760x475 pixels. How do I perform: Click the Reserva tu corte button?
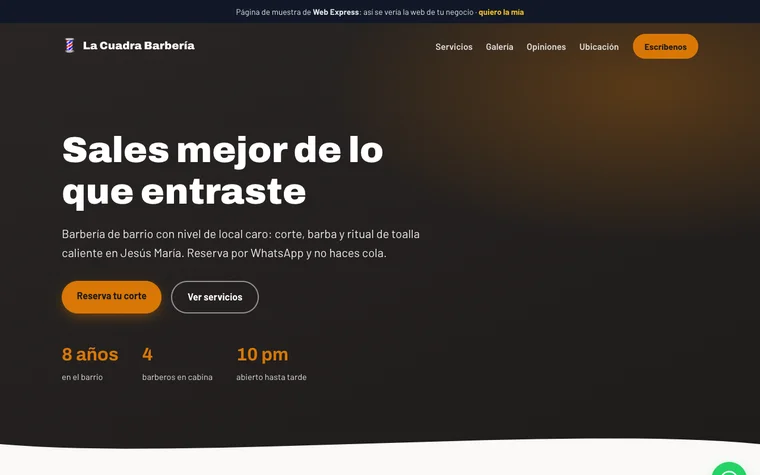tap(111, 297)
